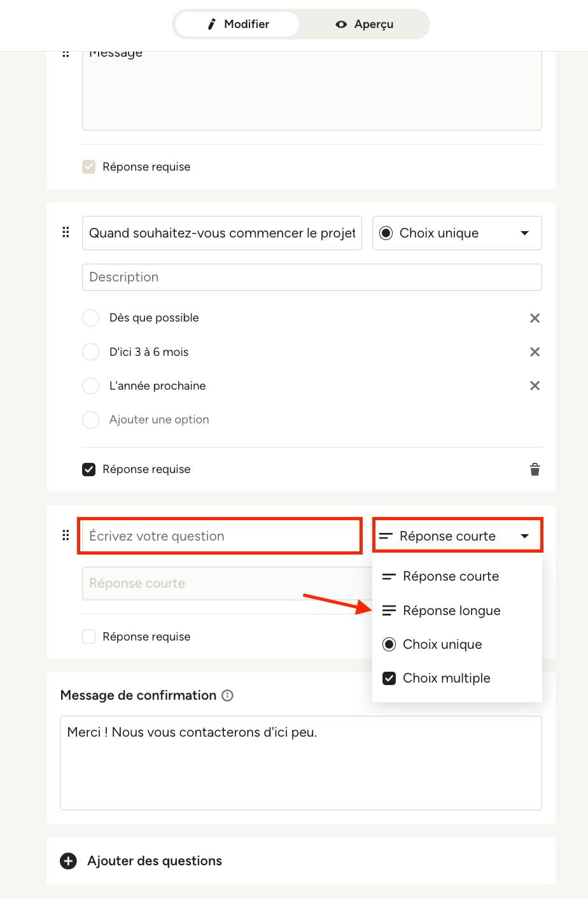Delete the project start question with trash icon
The height and width of the screenshot is (899, 588).
(x=535, y=469)
